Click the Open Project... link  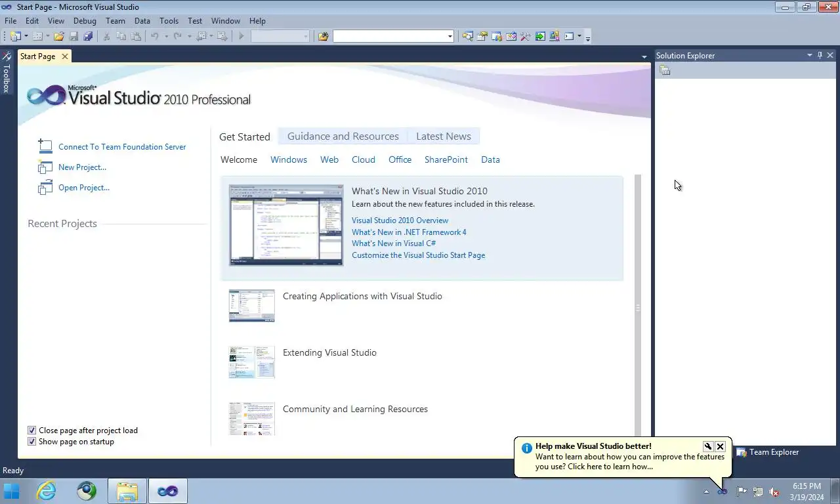point(84,188)
